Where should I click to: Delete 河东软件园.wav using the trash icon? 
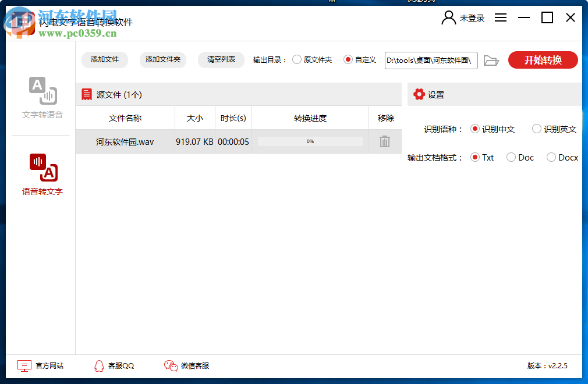[384, 141]
